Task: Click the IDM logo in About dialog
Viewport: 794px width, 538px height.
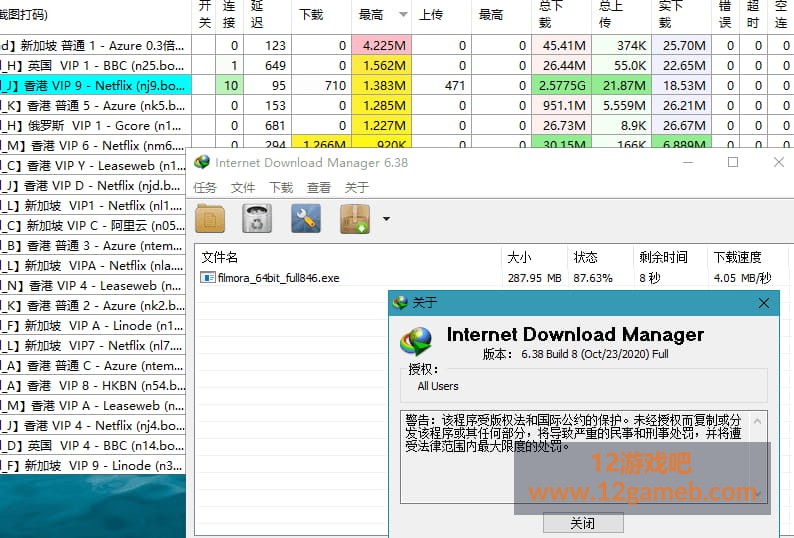Action: coord(416,341)
